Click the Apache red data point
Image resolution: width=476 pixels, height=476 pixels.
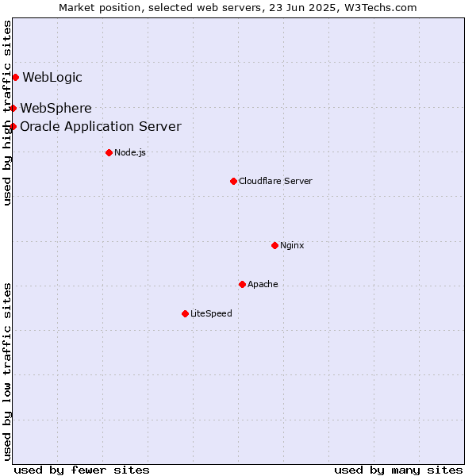click(x=242, y=285)
